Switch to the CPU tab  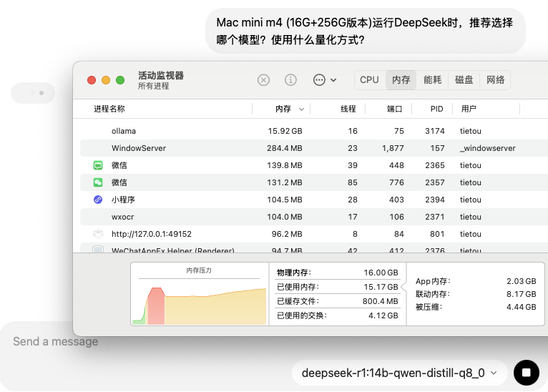369,80
